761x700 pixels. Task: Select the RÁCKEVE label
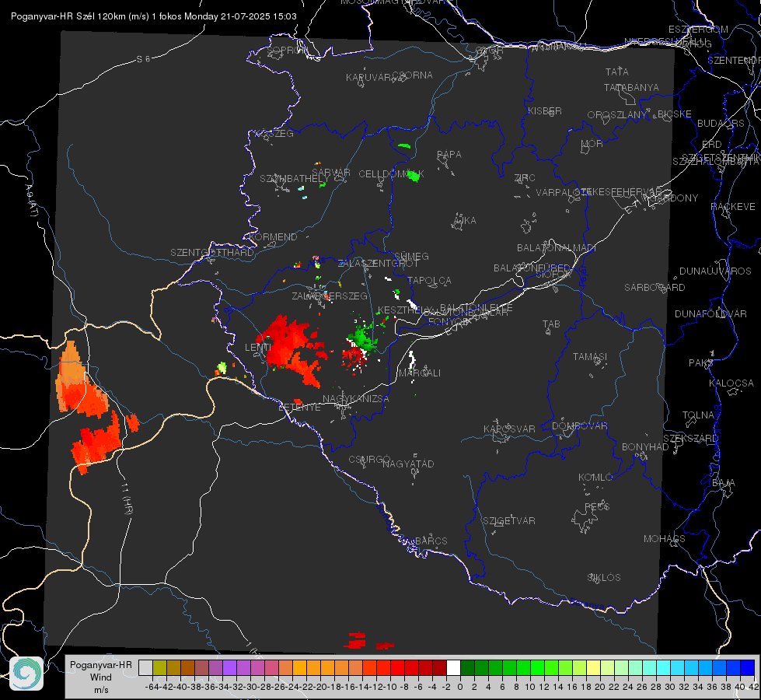click(733, 207)
